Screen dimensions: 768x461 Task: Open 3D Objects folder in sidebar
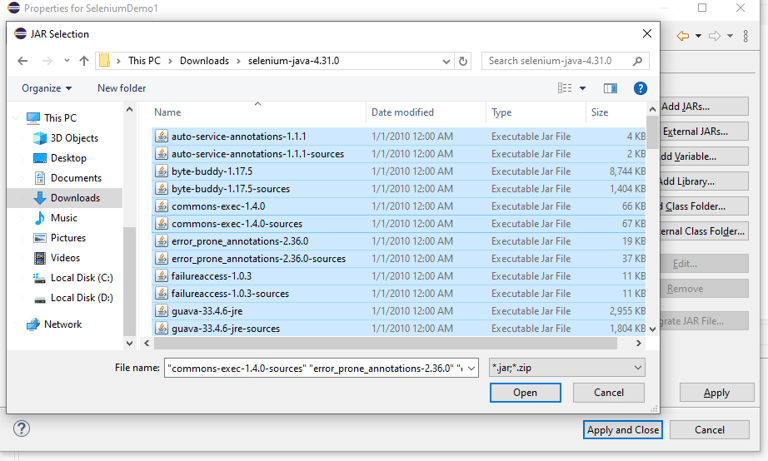coord(74,138)
